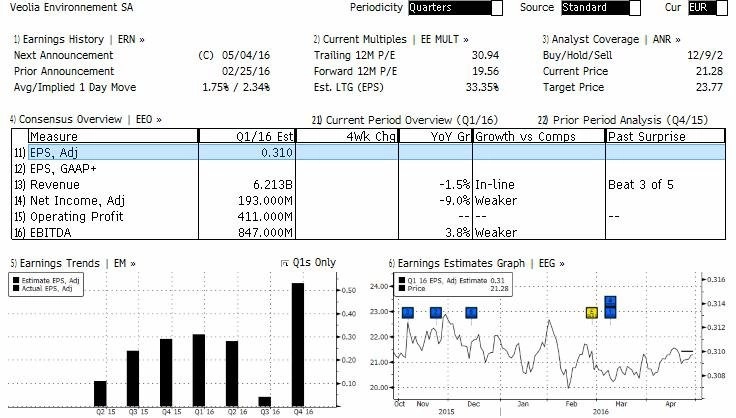Select the EBITDA row
The width and height of the screenshot is (736, 418).
368,232
